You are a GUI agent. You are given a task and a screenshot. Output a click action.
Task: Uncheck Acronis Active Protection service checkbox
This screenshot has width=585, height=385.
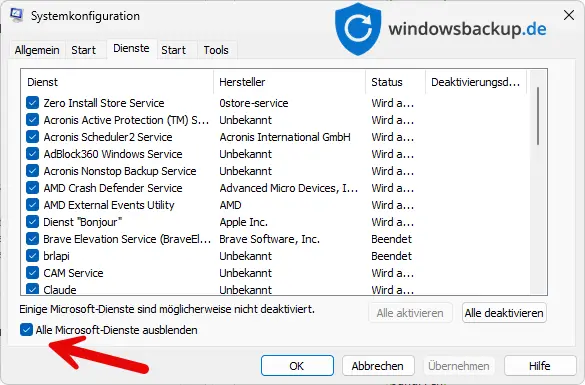[32, 120]
